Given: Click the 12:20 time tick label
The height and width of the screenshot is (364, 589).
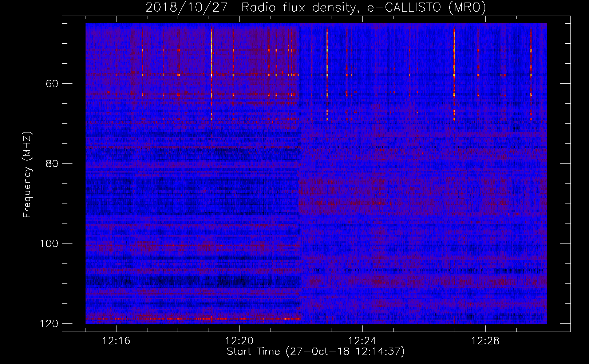Looking at the screenshot, I should [x=239, y=341].
